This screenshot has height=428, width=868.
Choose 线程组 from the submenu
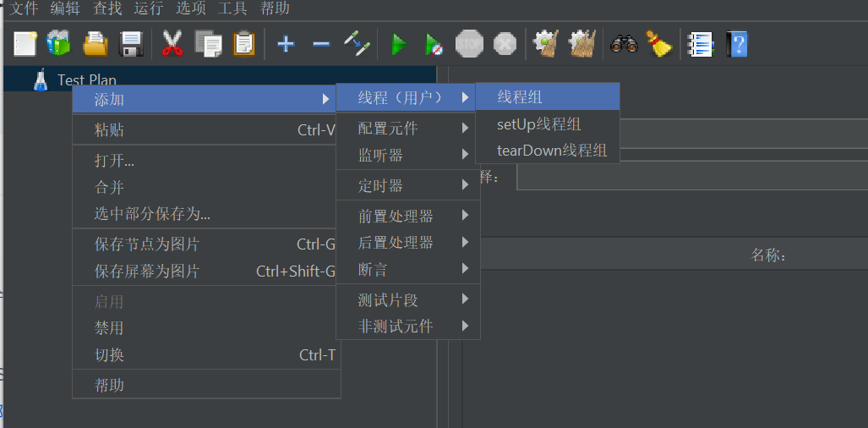548,97
